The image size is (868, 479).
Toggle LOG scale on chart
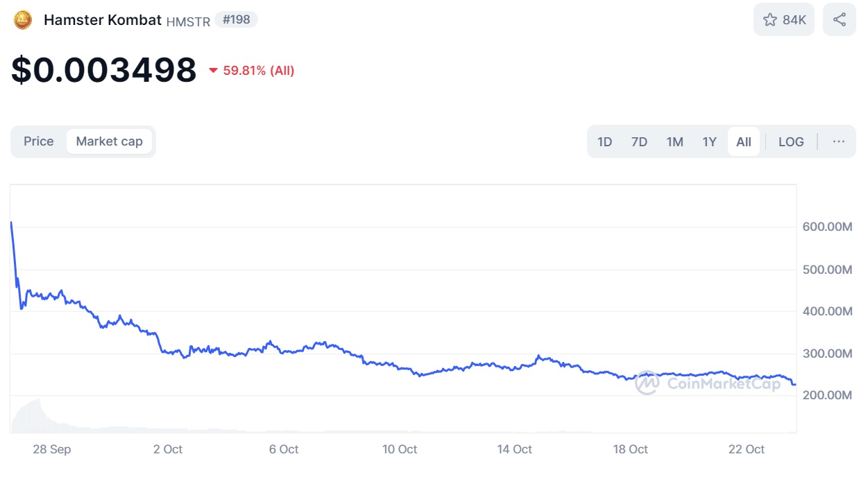791,141
